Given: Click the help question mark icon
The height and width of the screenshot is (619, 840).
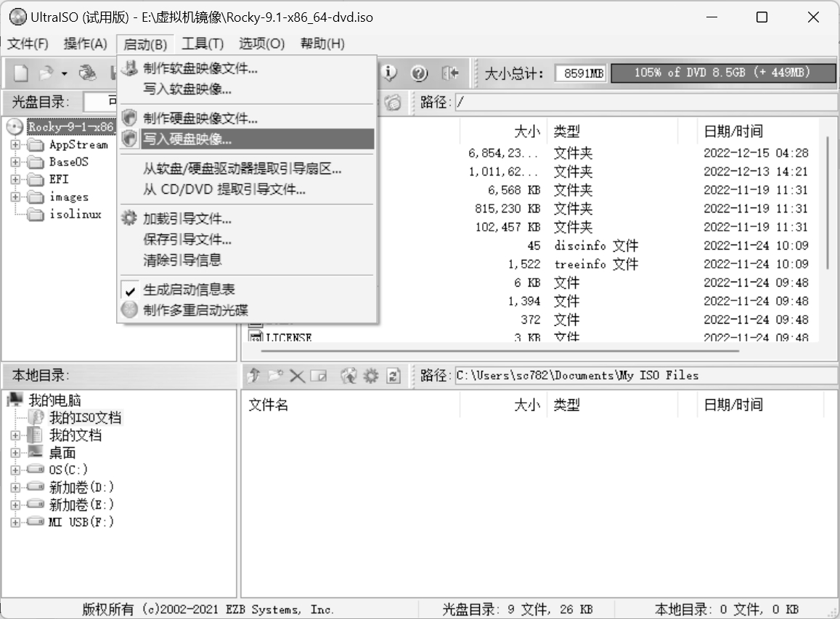Looking at the screenshot, I should coord(419,73).
